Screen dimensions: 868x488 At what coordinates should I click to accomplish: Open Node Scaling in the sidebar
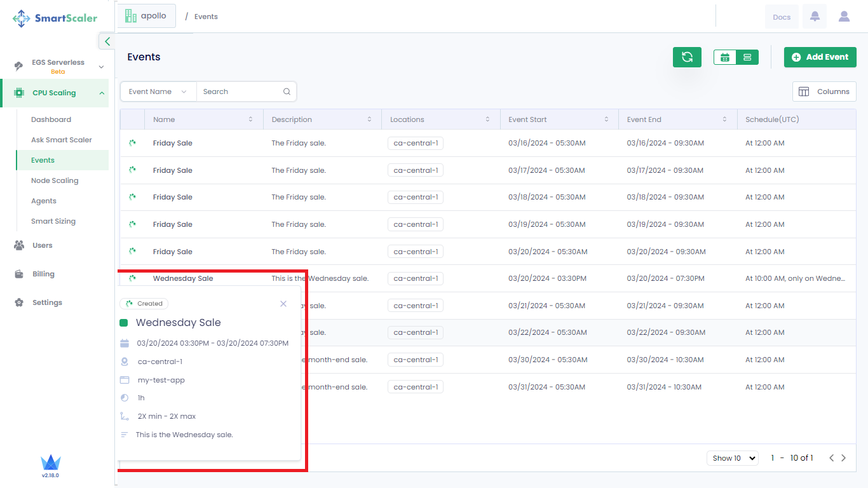[x=55, y=180]
